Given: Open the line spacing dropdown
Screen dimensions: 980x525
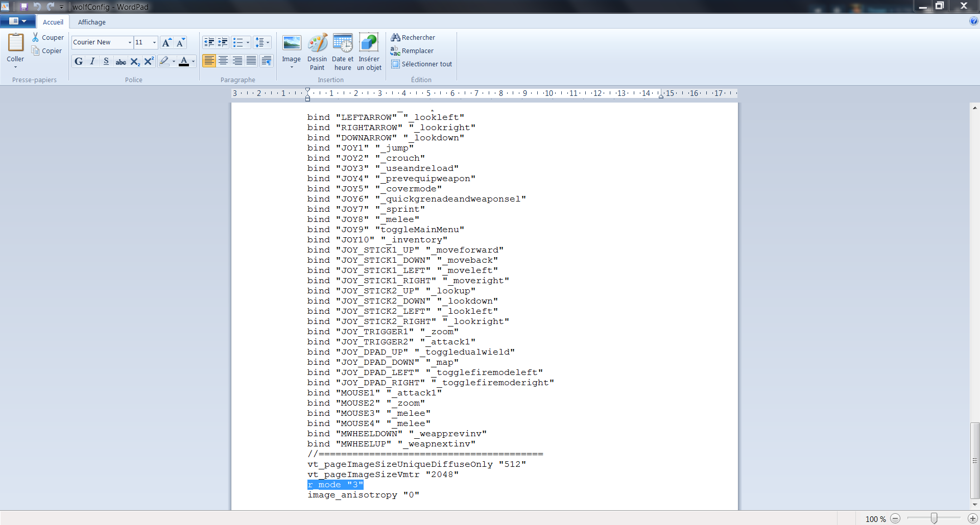Looking at the screenshot, I should [x=262, y=42].
